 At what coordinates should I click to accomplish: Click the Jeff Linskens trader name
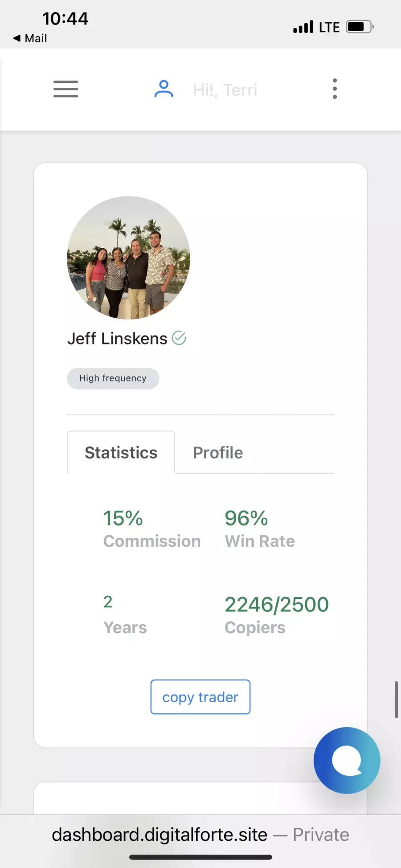coord(117,339)
